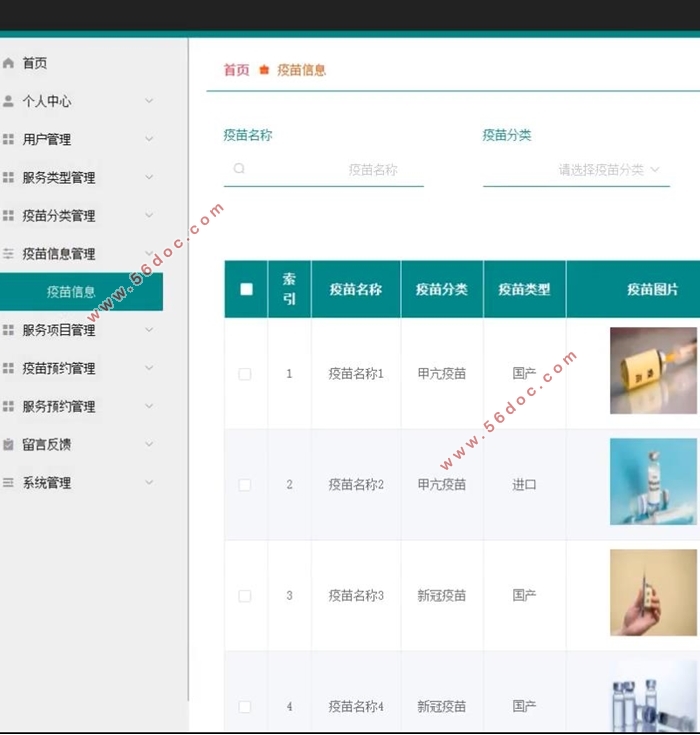Click the 首页 breadcrumb link
Viewport: 700px width, 735px height.
point(236,70)
